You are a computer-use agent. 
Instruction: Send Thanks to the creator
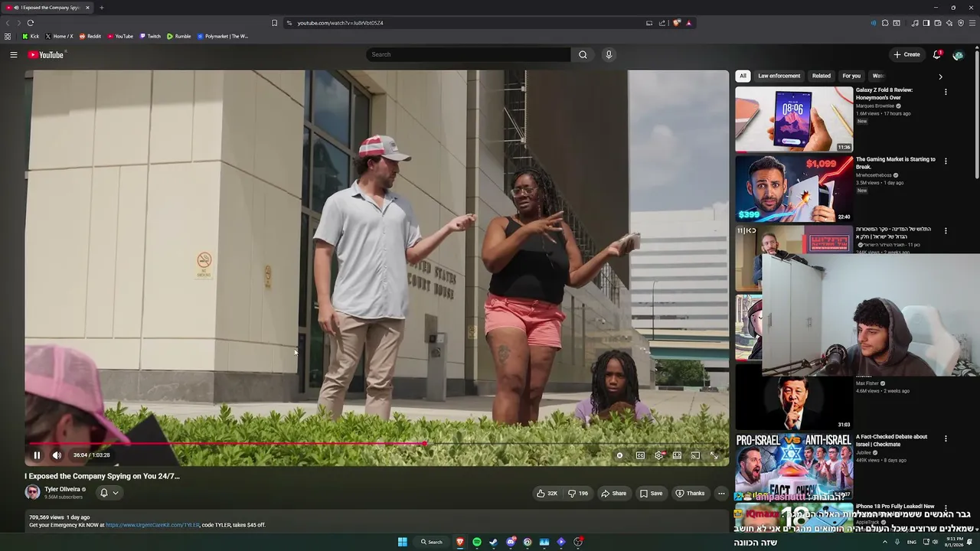pyautogui.click(x=690, y=494)
